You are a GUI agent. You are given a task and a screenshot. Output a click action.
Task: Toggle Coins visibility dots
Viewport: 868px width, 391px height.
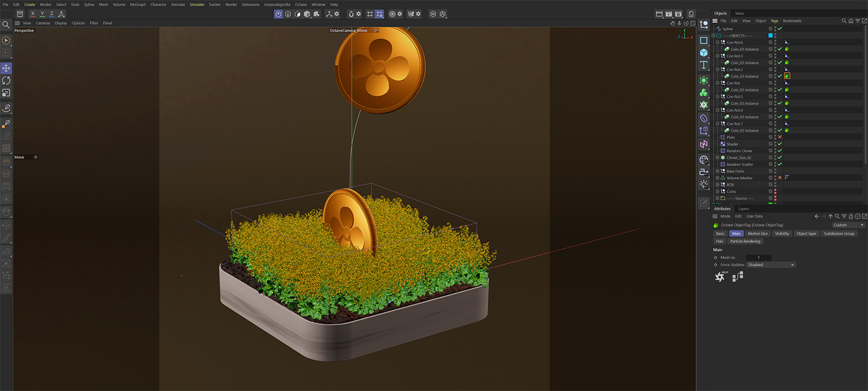[775, 191]
